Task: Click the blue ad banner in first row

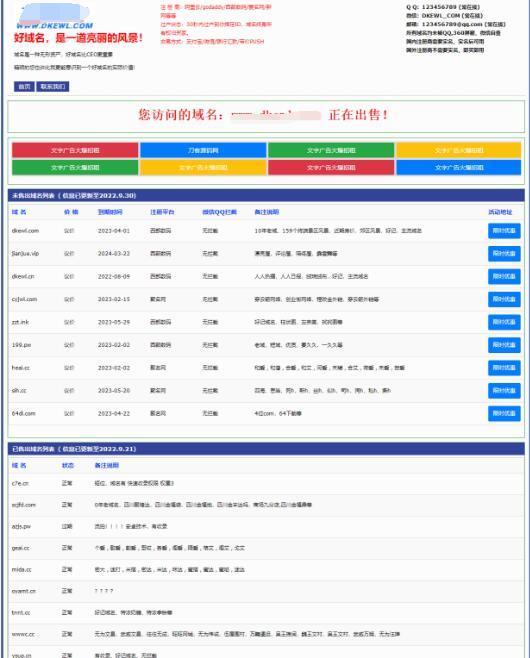Action: (x=203, y=150)
